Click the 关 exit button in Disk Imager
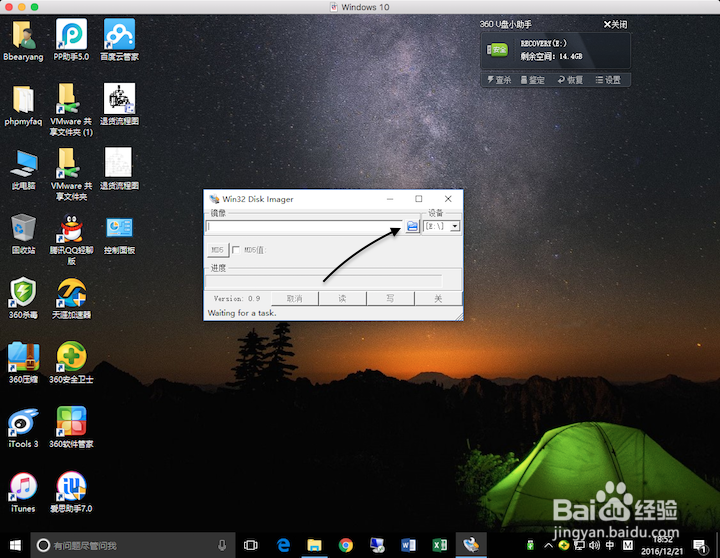Image resolution: width=720 pixels, height=558 pixels. pyautogui.click(x=438, y=299)
